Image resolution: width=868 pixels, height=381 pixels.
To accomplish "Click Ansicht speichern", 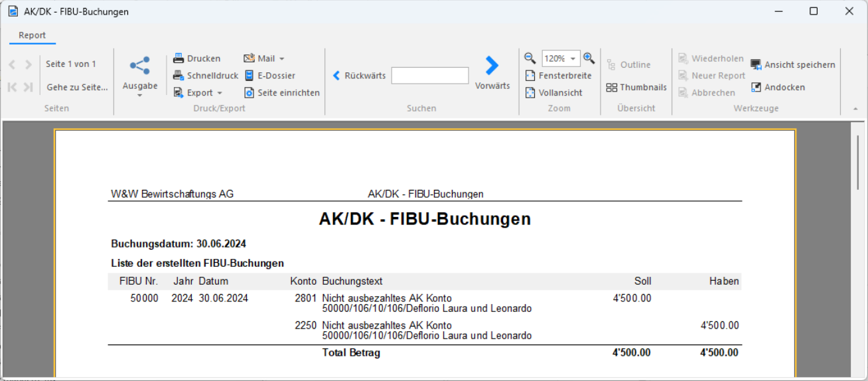I will click(x=793, y=64).
